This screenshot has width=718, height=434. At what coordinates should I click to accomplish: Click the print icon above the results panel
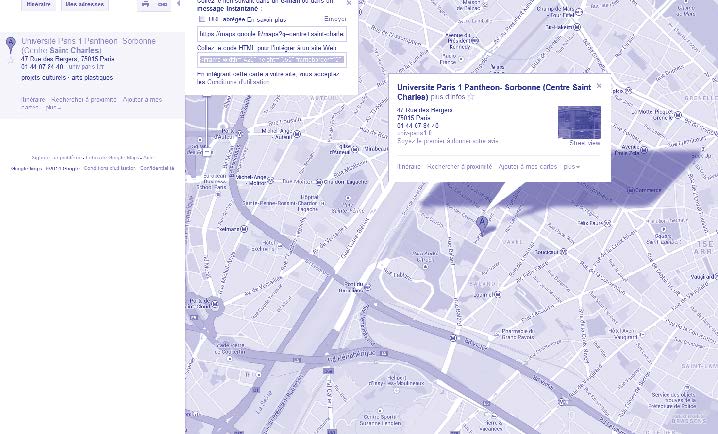tap(145, 4)
